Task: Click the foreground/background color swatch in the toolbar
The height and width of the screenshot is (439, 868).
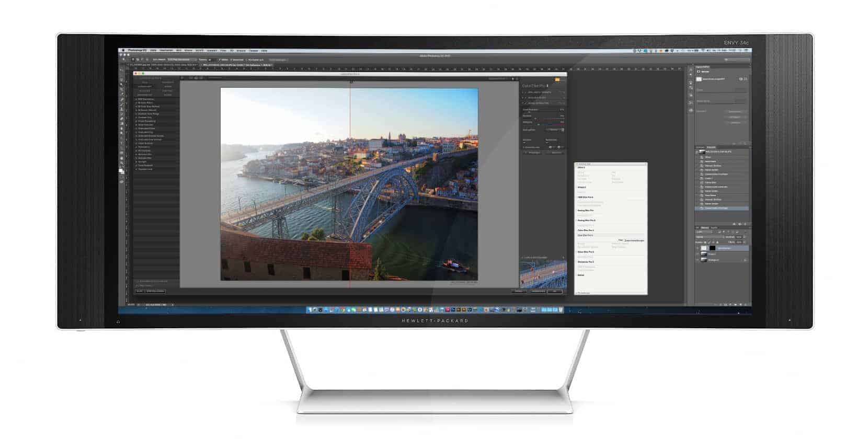Action: pos(121,171)
